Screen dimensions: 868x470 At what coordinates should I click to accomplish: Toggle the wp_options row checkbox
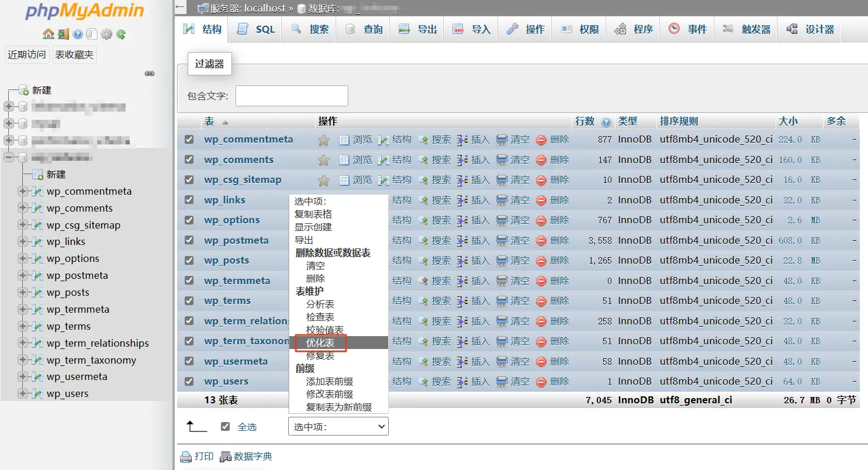coord(189,220)
